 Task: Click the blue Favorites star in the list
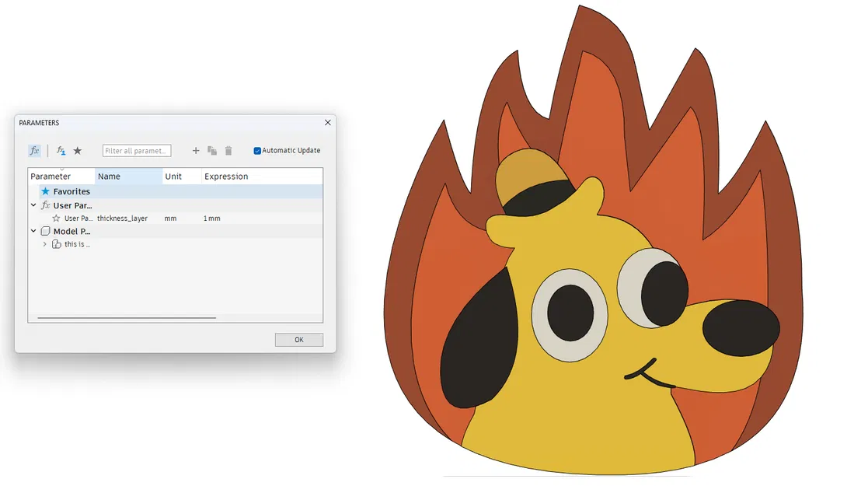pyautogui.click(x=44, y=191)
